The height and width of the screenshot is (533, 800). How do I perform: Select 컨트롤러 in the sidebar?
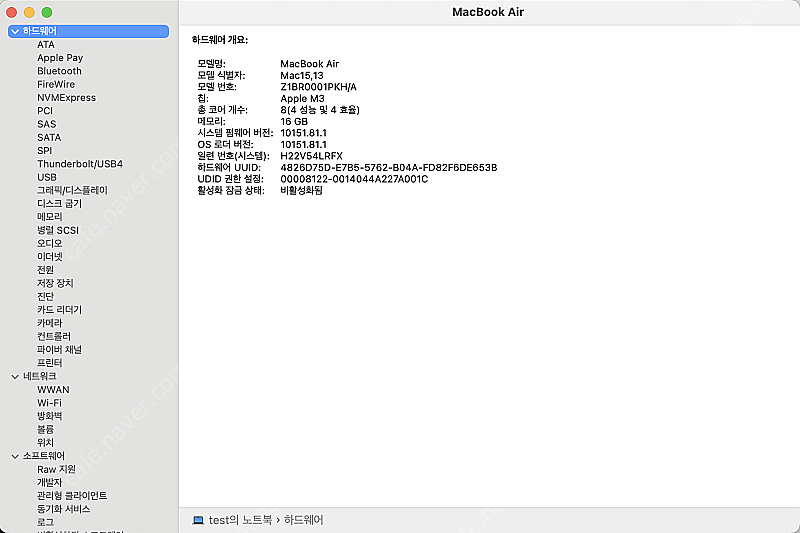tap(54, 336)
